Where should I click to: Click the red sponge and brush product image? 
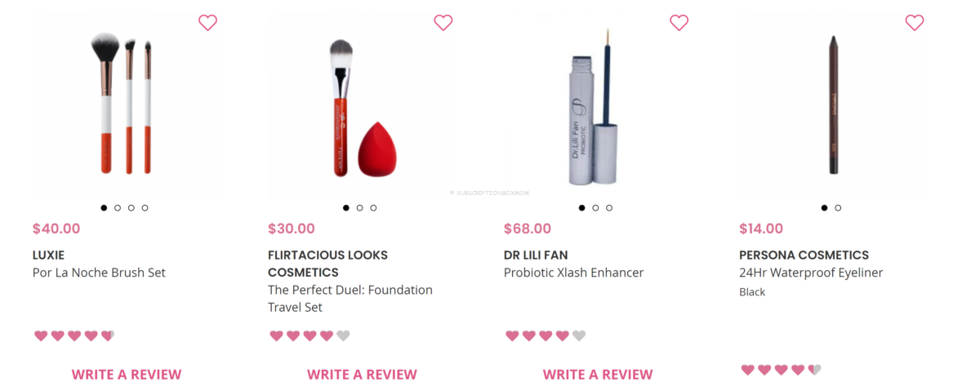[363, 108]
